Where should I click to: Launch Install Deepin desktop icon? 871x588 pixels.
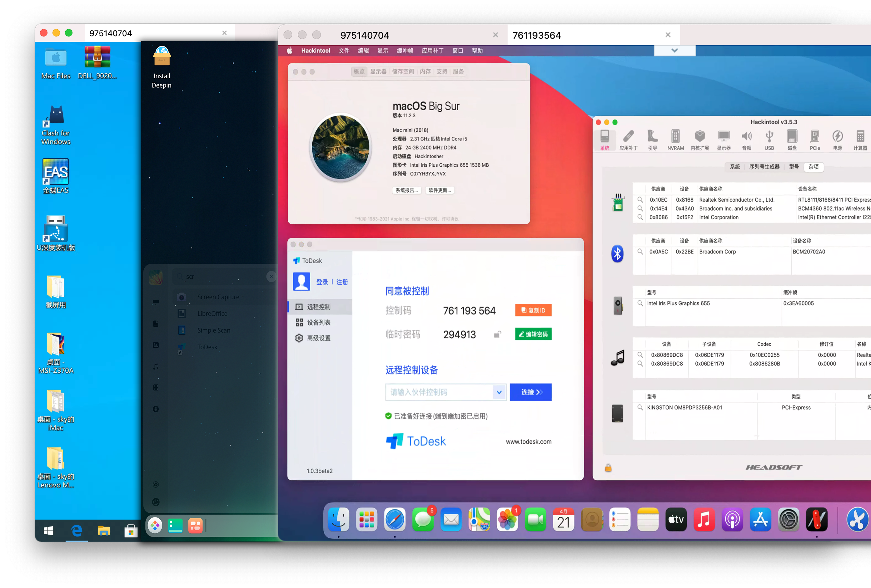pyautogui.click(x=162, y=67)
